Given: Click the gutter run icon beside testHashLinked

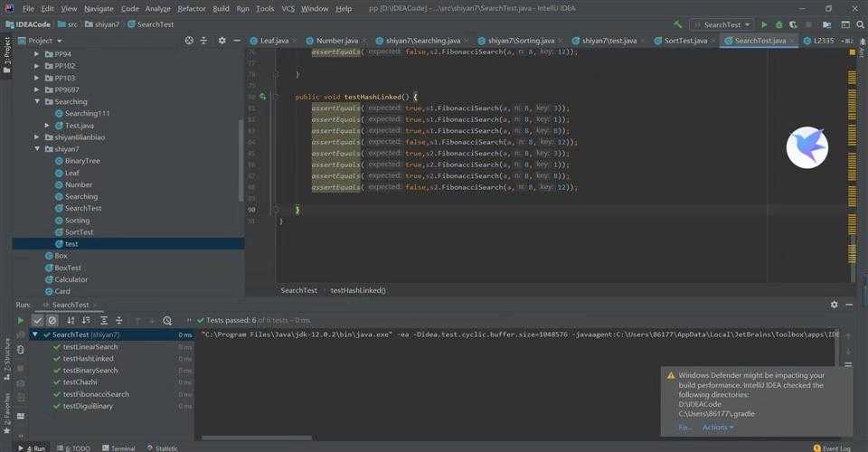Looking at the screenshot, I should [x=262, y=97].
